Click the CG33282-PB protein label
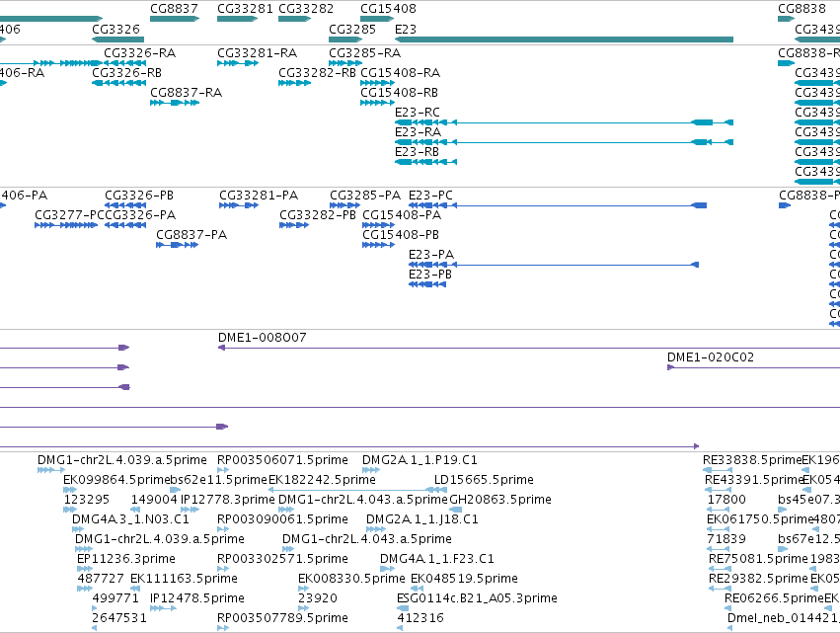Screen dimensions: 840x633 [318, 215]
